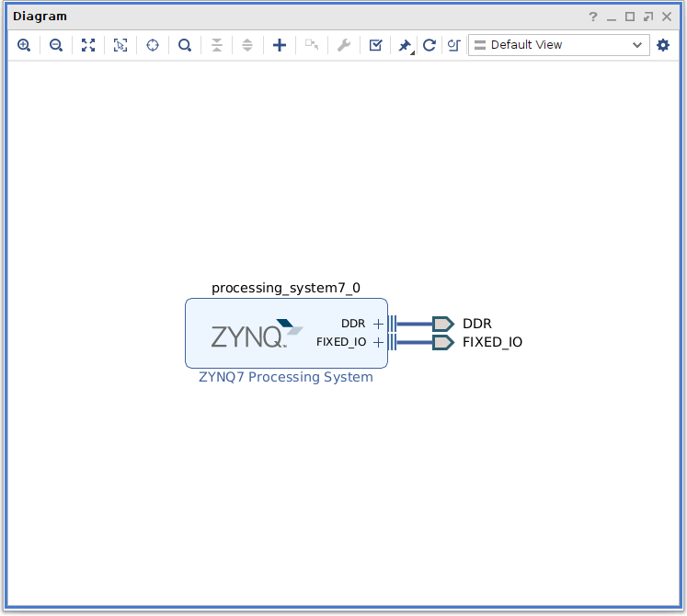This screenshot has width=687, height=616.
Task: Click the Validate Design checkmark icon
Action: 375,45
